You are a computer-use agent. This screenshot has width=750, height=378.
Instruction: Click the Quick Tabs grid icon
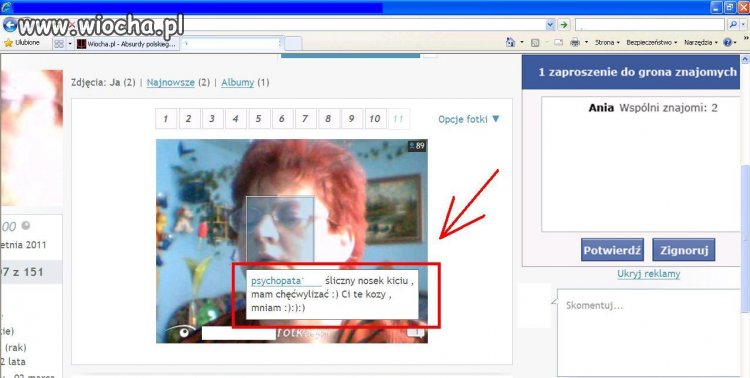[x=59, y=44]
